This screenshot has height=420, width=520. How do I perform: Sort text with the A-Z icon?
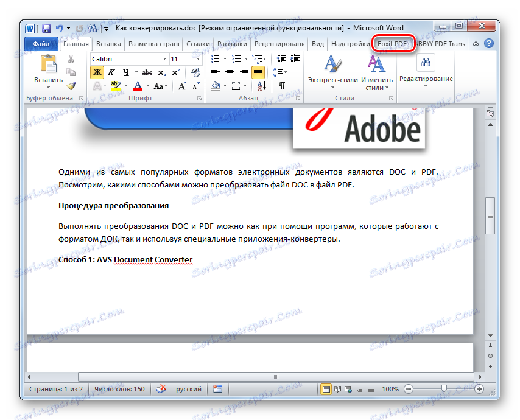point(262,86)
